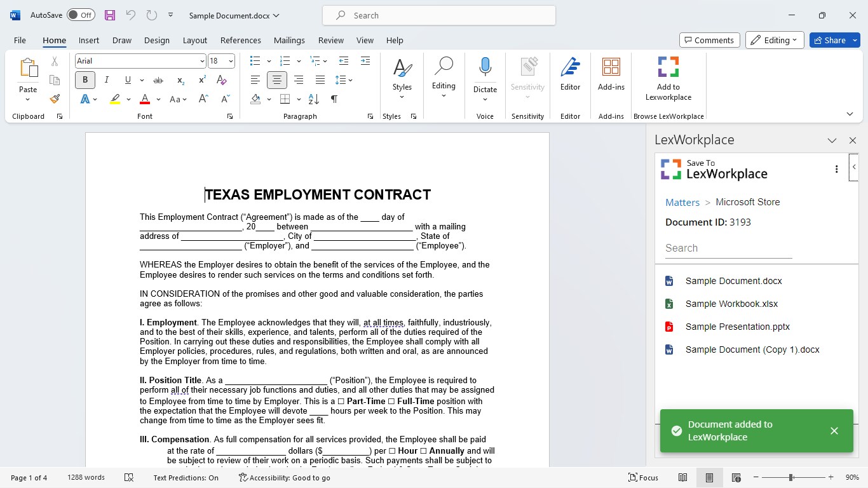Click the Cut scissors icon
The height and width of the screenshot is (488, 868).
(x=55, y=62)
